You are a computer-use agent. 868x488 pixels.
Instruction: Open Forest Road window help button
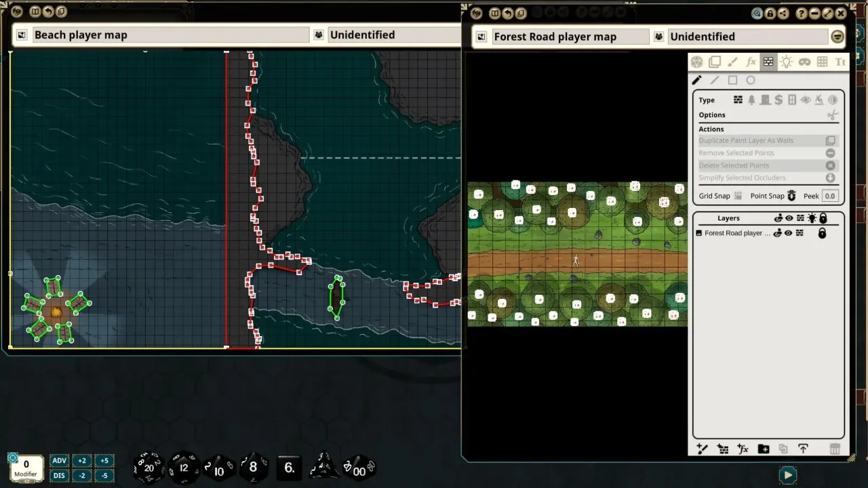pos(802,13)
